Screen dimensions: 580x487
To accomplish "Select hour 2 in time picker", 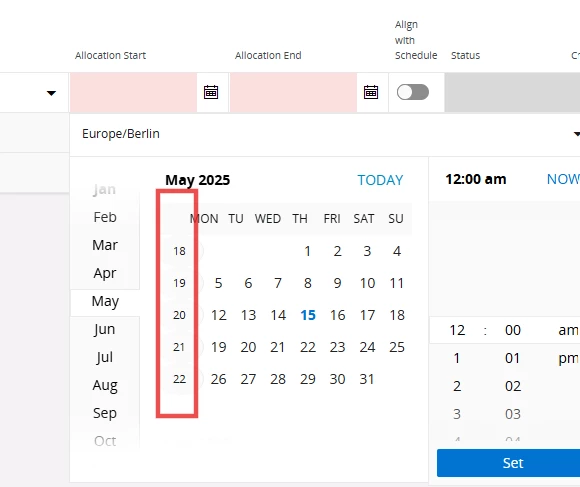I will pos(457,386).
